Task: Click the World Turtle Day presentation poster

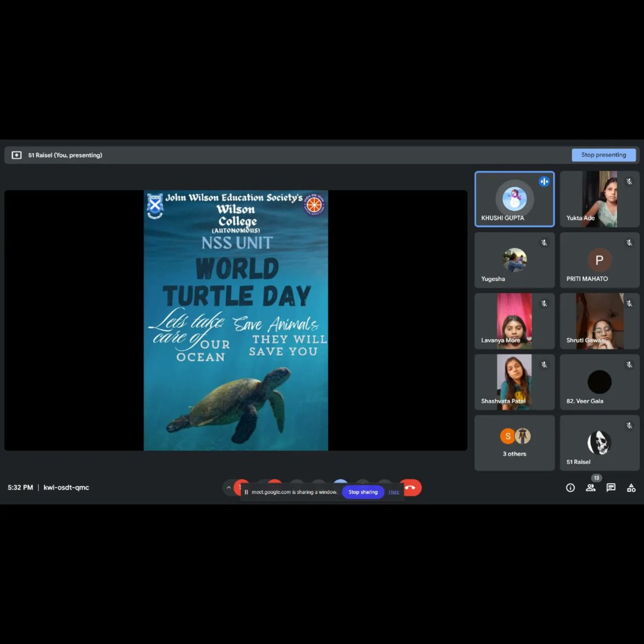Action: (x=236, y=320)
